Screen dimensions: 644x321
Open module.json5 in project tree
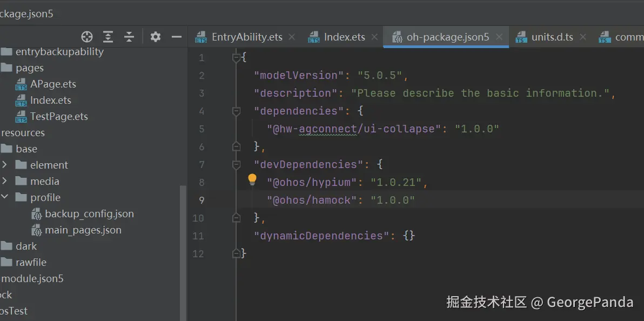[x=33, y=279]
